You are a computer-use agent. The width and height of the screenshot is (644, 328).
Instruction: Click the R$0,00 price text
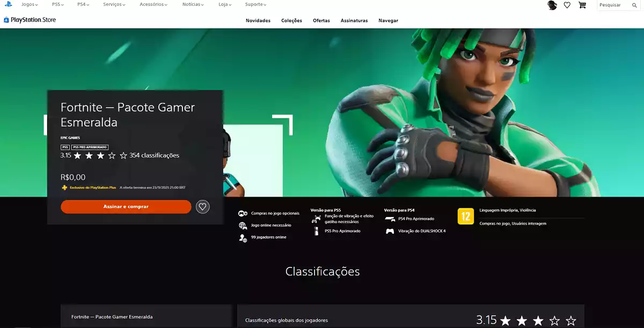point(73,177)
